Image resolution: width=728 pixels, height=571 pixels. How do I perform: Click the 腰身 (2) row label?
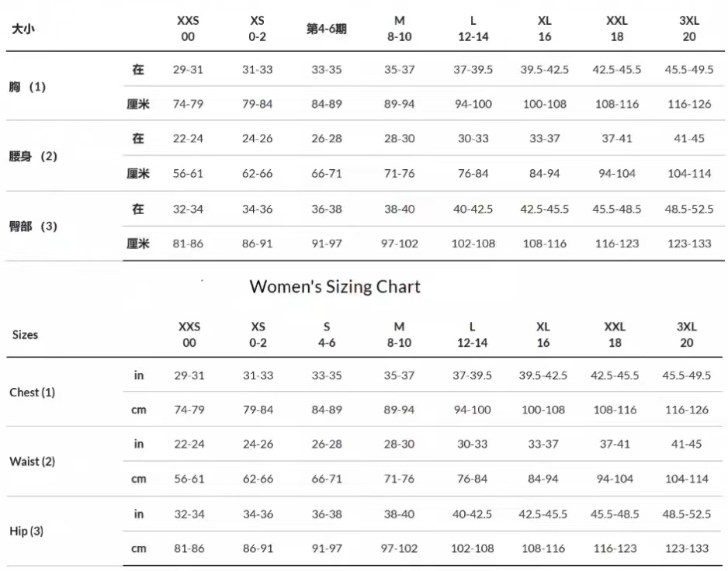click(33, 157)
